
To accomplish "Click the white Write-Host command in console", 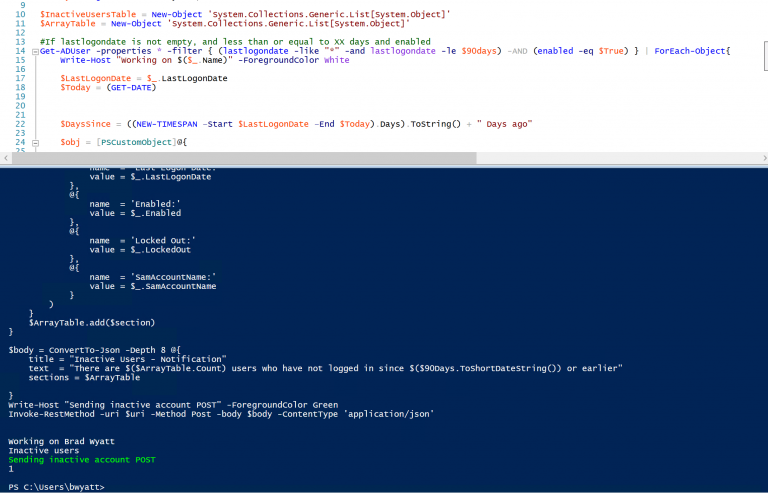I will 173,405.
